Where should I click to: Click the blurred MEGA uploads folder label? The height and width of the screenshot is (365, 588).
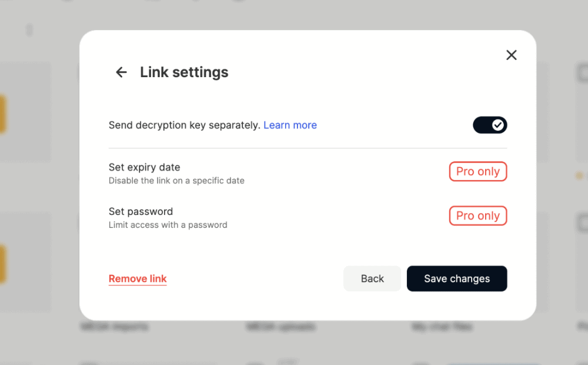click(280, 326)
